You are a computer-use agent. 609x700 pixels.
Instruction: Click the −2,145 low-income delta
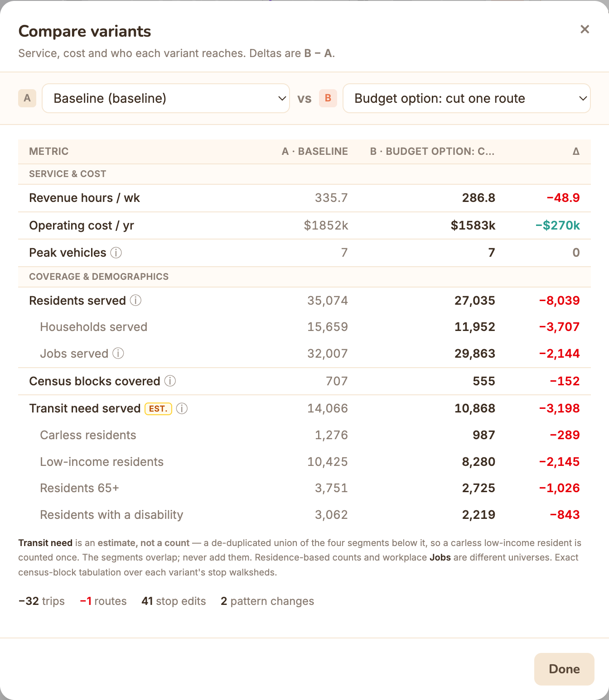point(559,462)
